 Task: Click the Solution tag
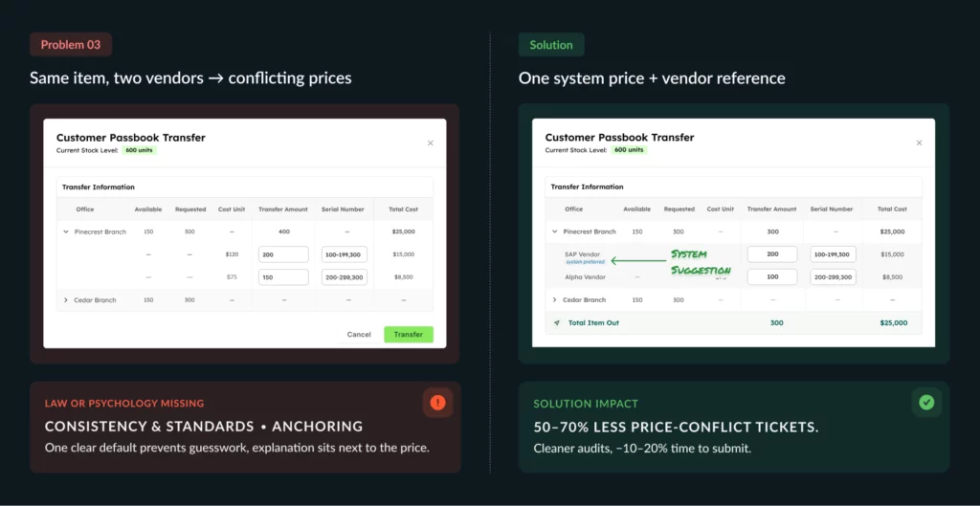551,45
